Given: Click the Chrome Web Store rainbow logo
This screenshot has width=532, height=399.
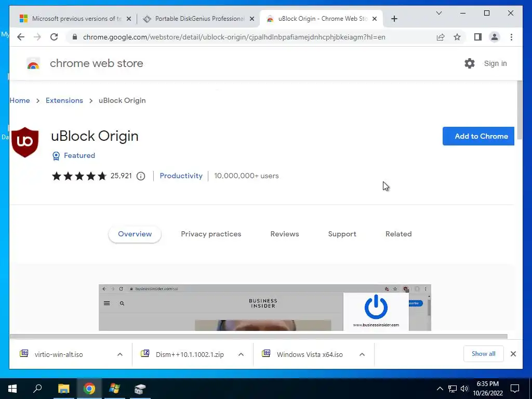Looking at the screenshot, I should [33, 63].
